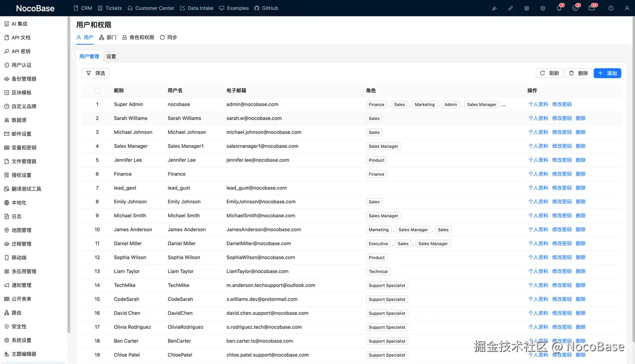Open the mail inbox icon
This screenshot has width=635, height=364.
click(x=592, y=8)
